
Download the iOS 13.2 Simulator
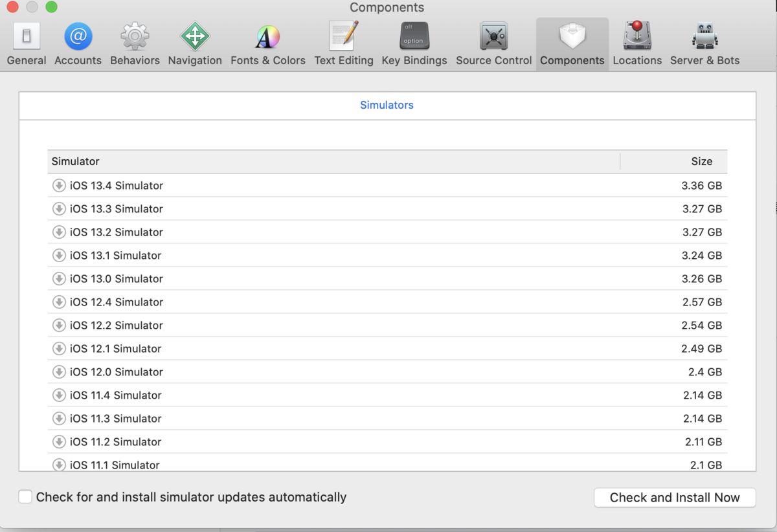tap(59, 232)
